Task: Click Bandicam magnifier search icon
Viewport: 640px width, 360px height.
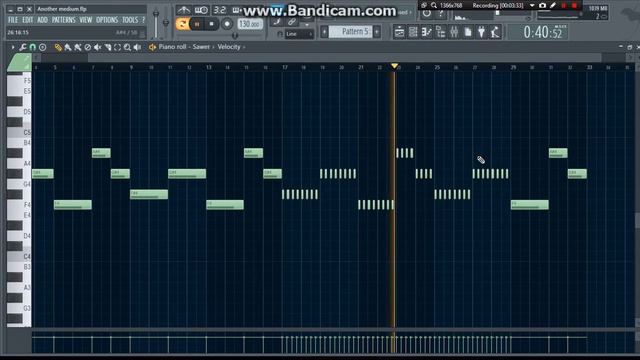Action: click(x=434, y=6)
